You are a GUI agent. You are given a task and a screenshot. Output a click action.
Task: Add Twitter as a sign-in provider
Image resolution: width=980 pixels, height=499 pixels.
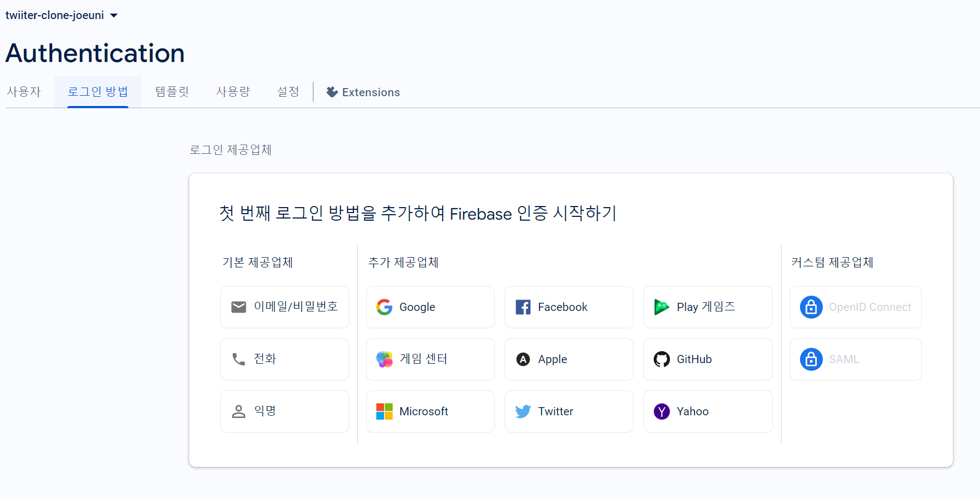point(569,411)
